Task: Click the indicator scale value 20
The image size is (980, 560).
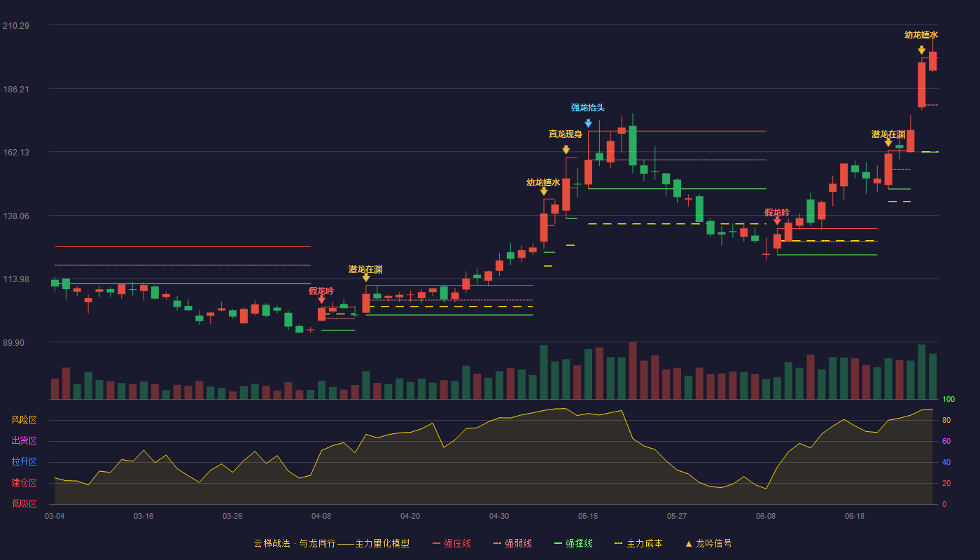Action: tap(946, 483)
